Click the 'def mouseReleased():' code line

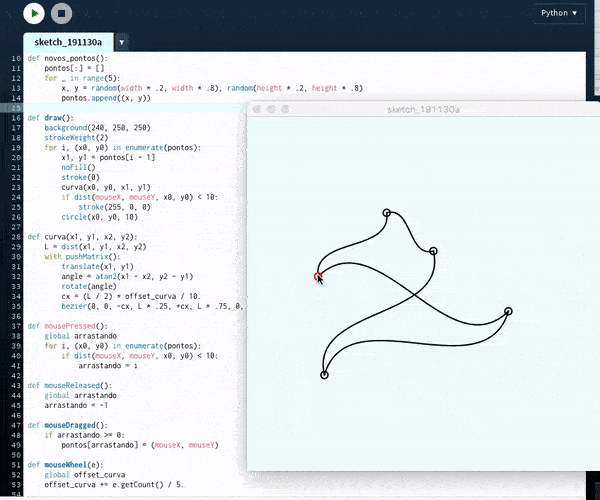click(70, 385)
